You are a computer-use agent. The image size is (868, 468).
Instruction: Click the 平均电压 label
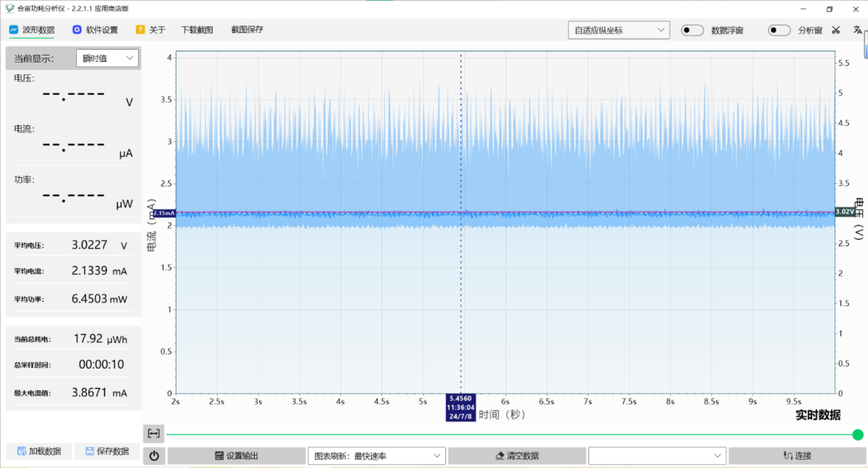(29, 245)
